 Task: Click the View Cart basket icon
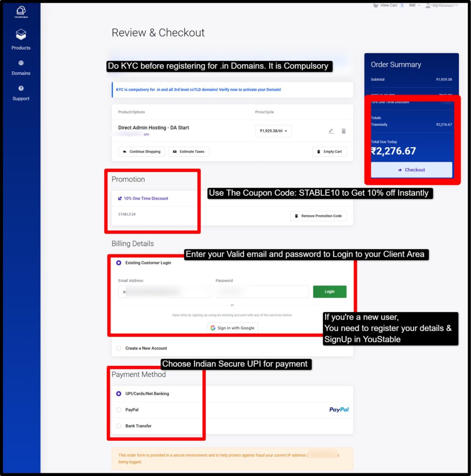pyautogui.click(x=375, y=5)
